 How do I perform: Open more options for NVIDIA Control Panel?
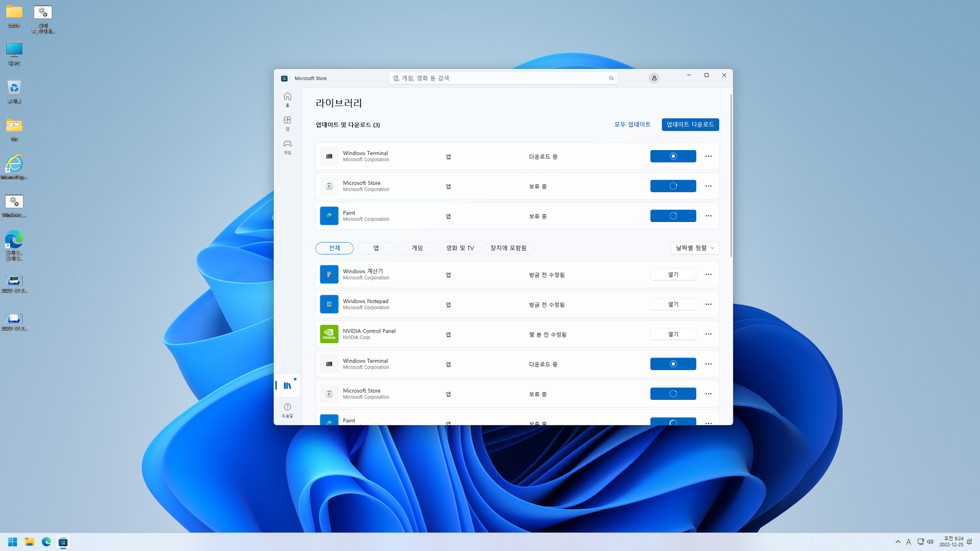pyautogui.click(x=708, y=334)
